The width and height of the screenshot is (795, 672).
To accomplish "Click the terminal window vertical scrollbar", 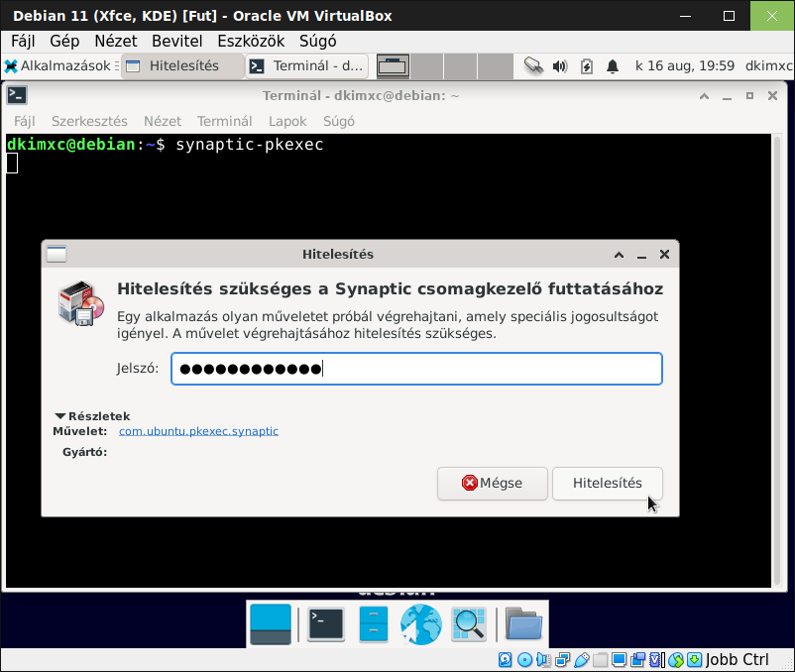I will [x=777, y=361].
